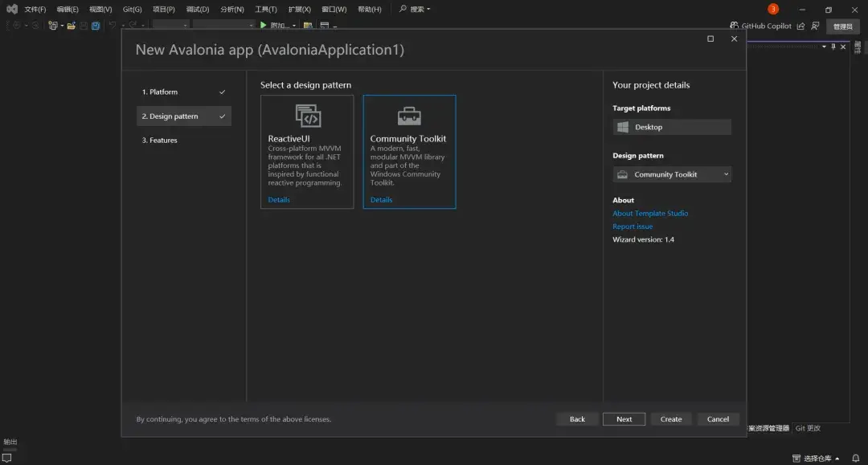Click the Open File toolbar icon

[x=72, y=26]
